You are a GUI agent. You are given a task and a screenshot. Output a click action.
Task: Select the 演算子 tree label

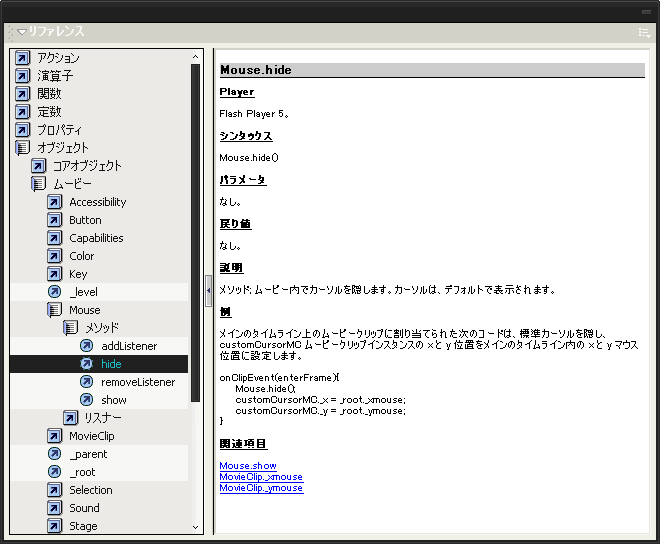click(55, 76)
